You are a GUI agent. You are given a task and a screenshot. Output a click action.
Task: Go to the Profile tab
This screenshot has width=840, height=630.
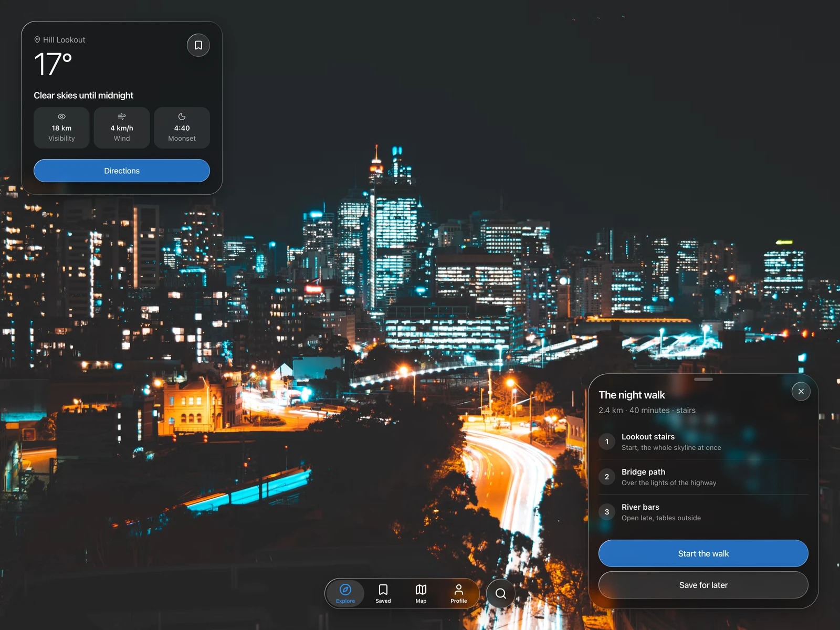point(459,593)
